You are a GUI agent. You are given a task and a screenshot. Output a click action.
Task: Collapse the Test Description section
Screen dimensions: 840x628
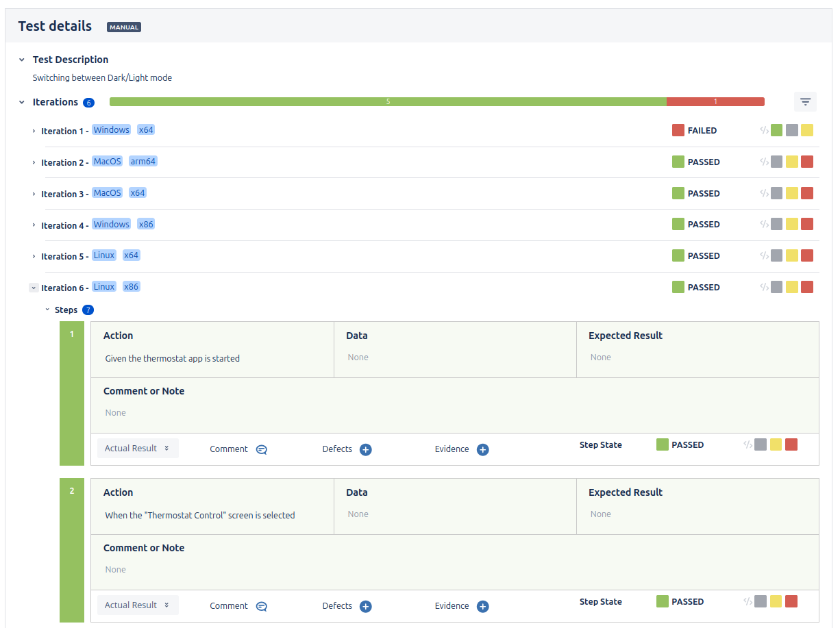coord(22,60)
